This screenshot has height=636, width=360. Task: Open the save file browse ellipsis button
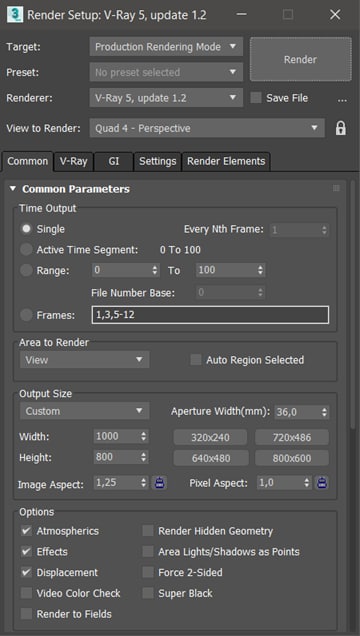342,99
